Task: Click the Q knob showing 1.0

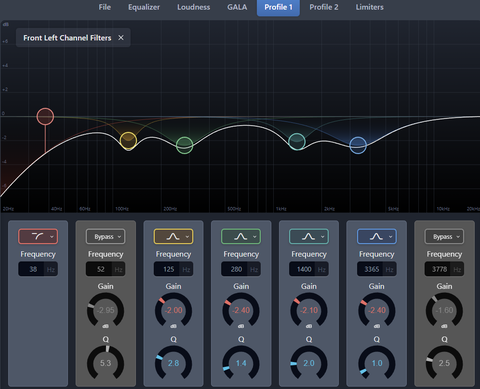Action: [377, 363]
